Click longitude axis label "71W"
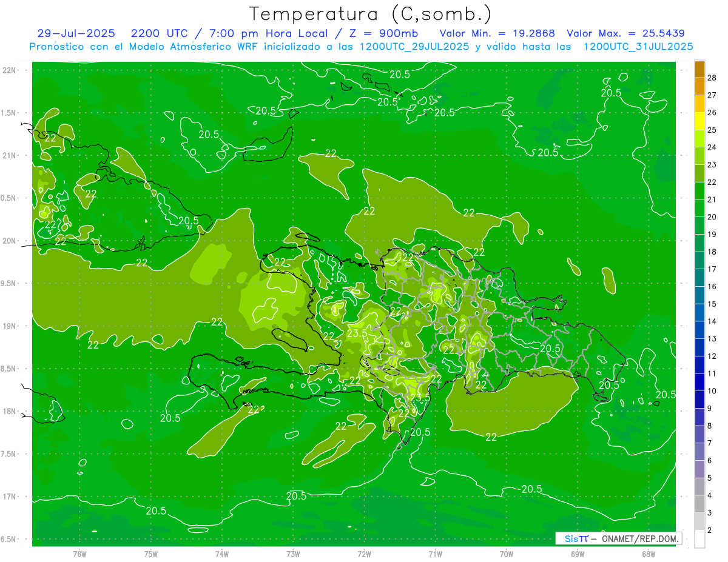 pyautogui.click(x=435, y=554)
